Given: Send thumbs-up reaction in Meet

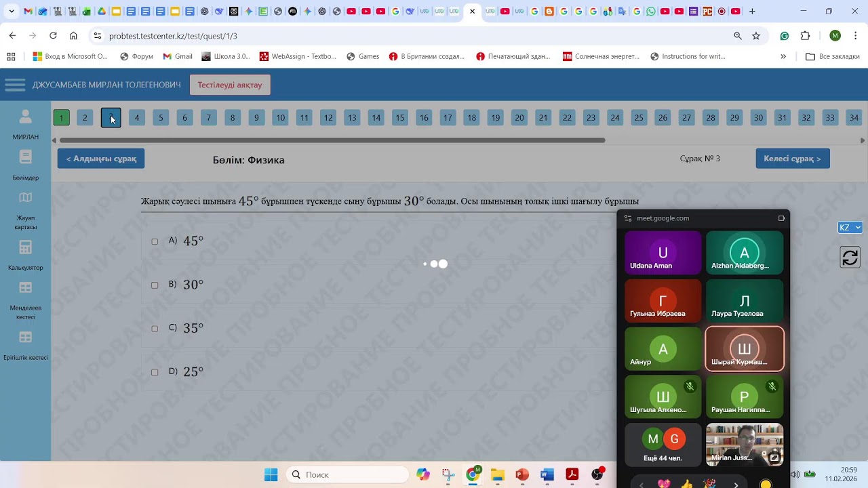Looking at the screenshot, I should click(687, 484).
